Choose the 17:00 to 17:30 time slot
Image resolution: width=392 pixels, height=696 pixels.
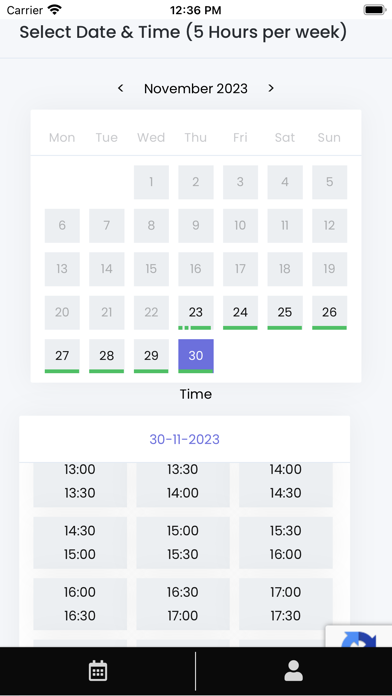[285, 604]
